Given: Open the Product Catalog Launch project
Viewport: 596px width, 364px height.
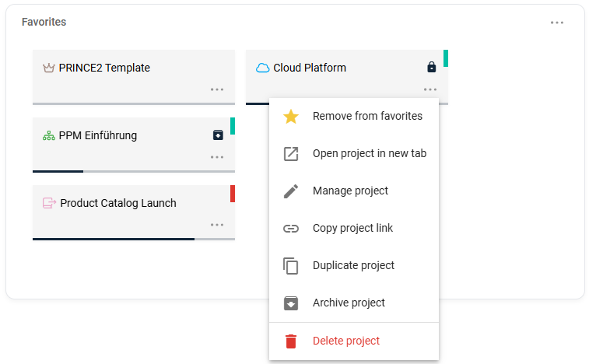Looking at the screenshot, I should pos(118,204).
